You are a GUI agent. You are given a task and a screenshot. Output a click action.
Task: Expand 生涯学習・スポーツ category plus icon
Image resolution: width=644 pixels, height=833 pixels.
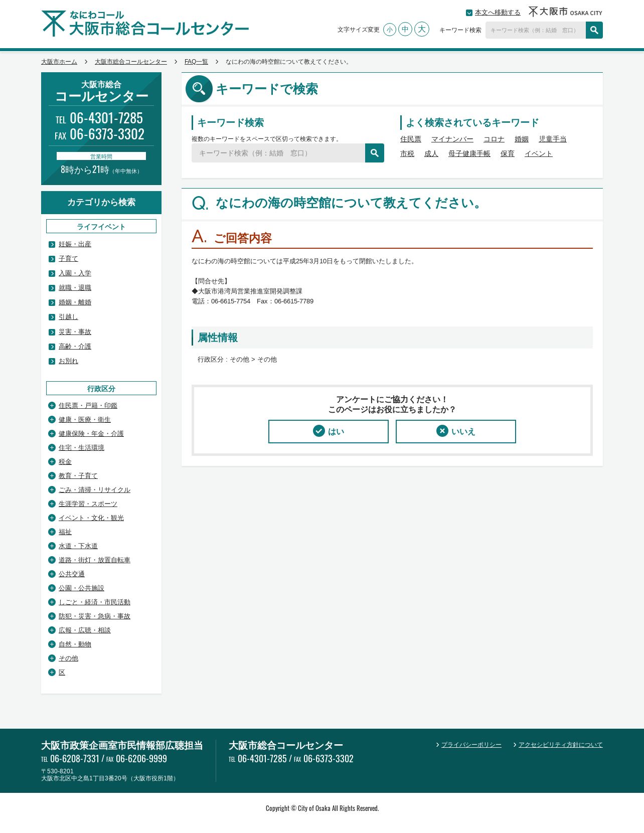(52, 504)
